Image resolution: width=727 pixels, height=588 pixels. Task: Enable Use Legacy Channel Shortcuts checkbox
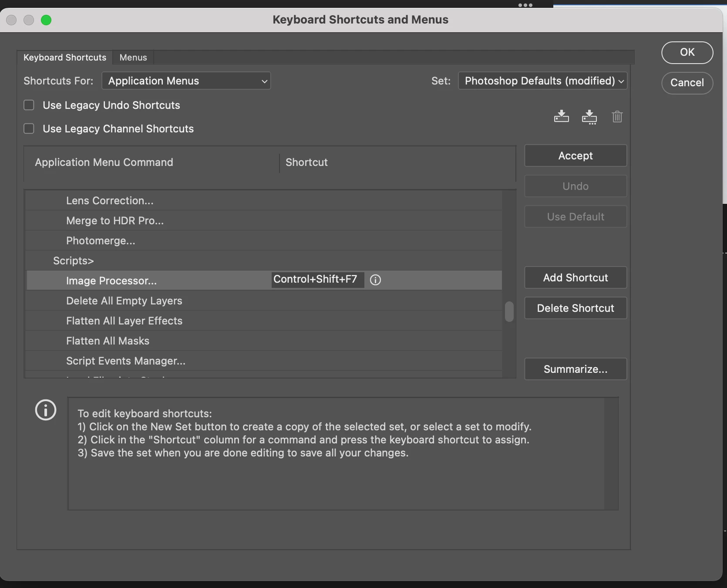[29, 128]
